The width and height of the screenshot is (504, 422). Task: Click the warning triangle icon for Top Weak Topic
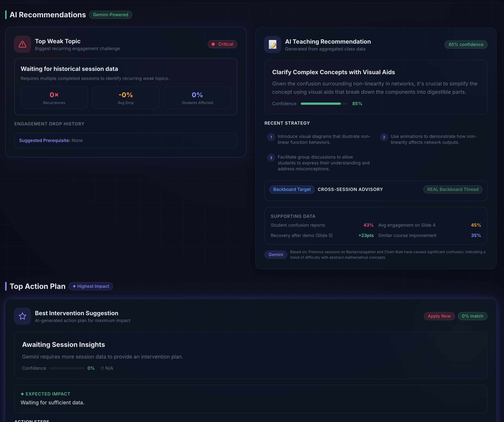[22, 44]
